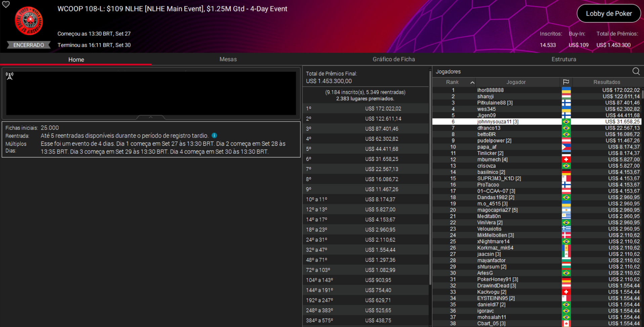The image size is (644, 327).
Task: Click the Rank column header
Action: tap(452, 82)
